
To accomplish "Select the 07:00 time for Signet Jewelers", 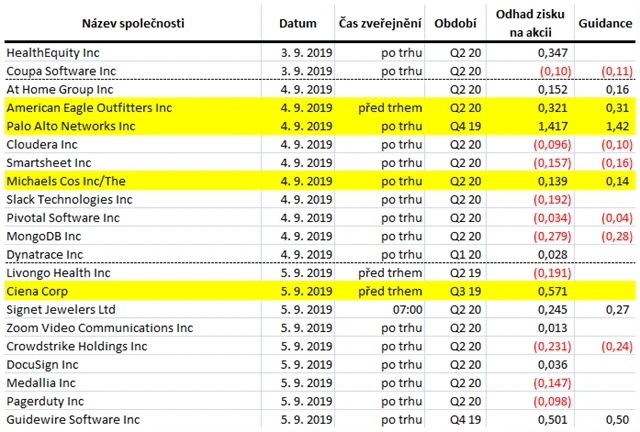I will (x=407, y=310).
